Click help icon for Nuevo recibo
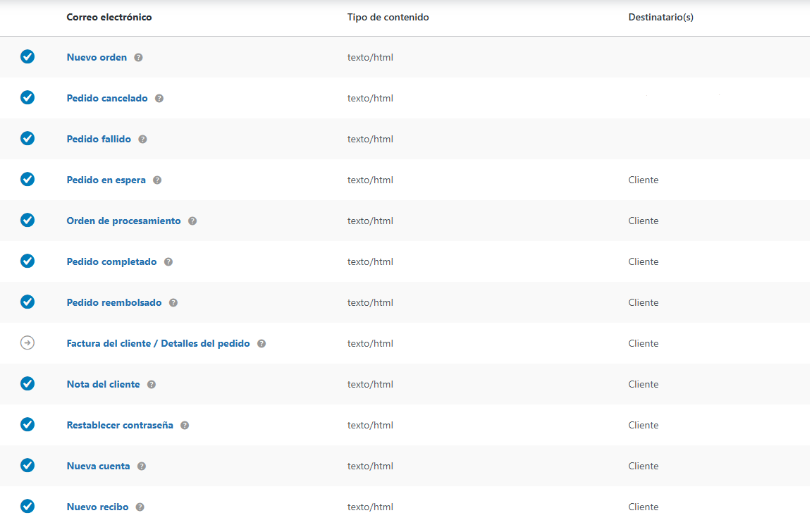Screen dimensions: 812x525 pos(139,507)
